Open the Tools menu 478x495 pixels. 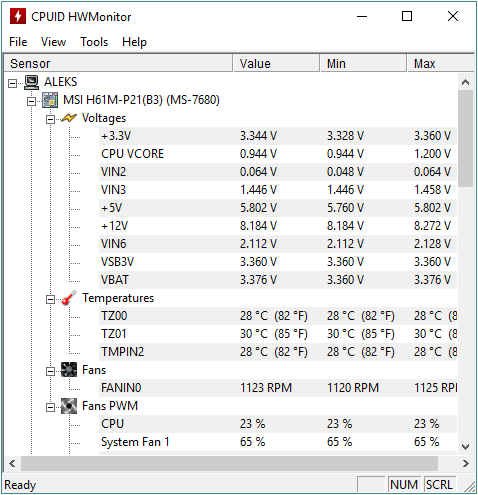point(94,42)
